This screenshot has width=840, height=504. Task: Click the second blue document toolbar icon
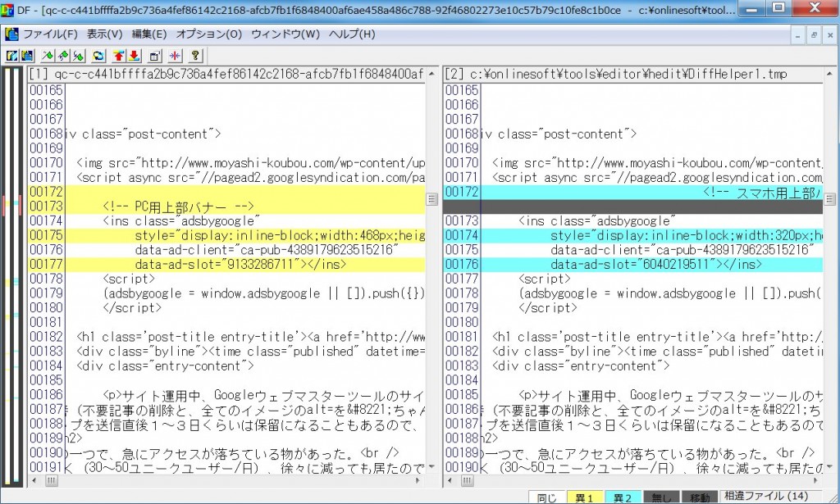click(26, 56)
